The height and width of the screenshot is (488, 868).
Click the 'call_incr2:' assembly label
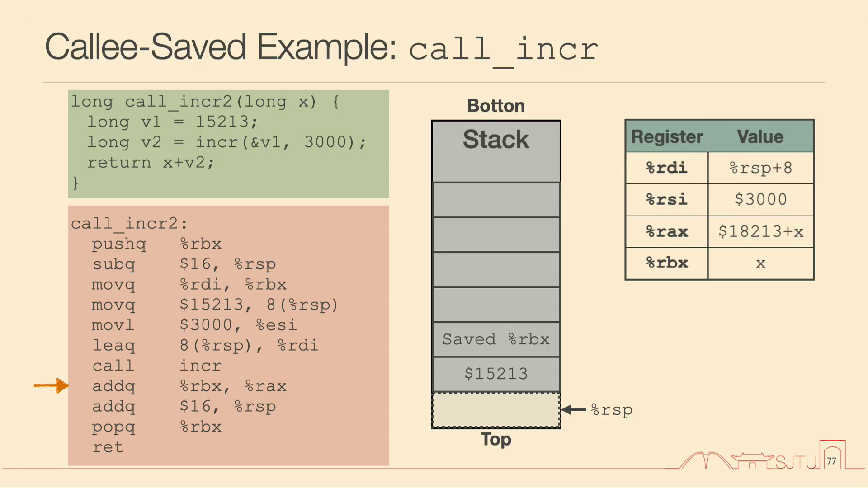click(129, 223)
